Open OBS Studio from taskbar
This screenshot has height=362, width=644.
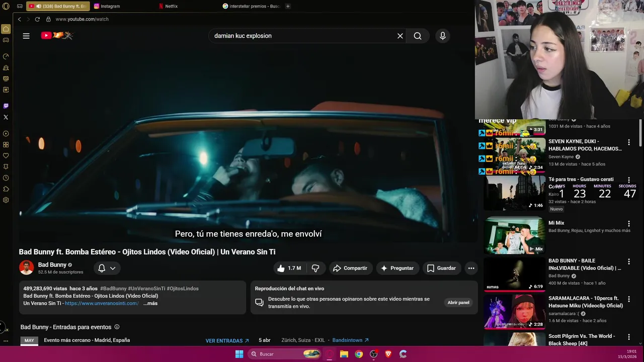click(373, 354)
